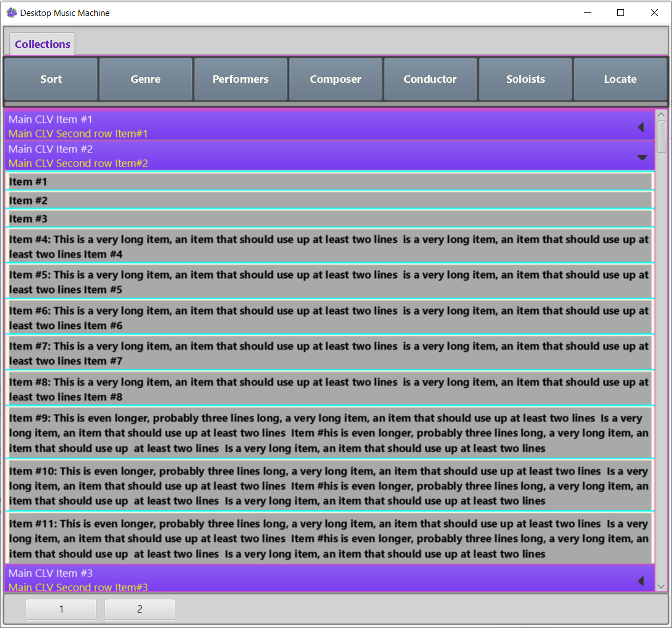
Task: Select the Main CLV Item #3 row
Action: coord(329,579)
